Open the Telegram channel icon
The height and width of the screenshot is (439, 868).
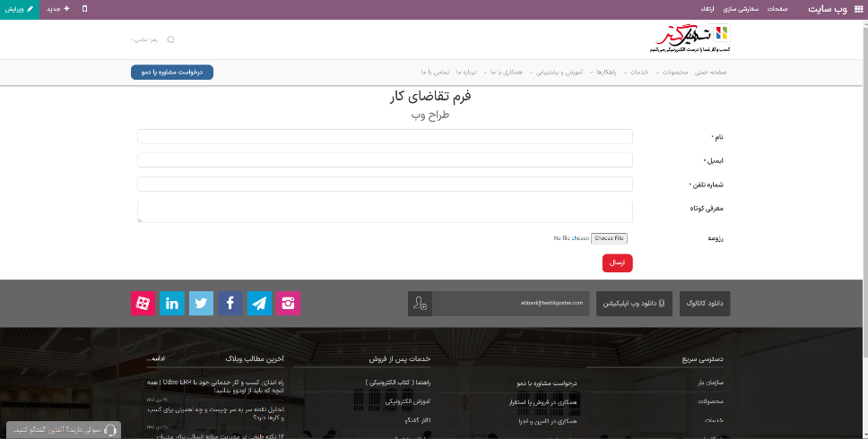260,303
